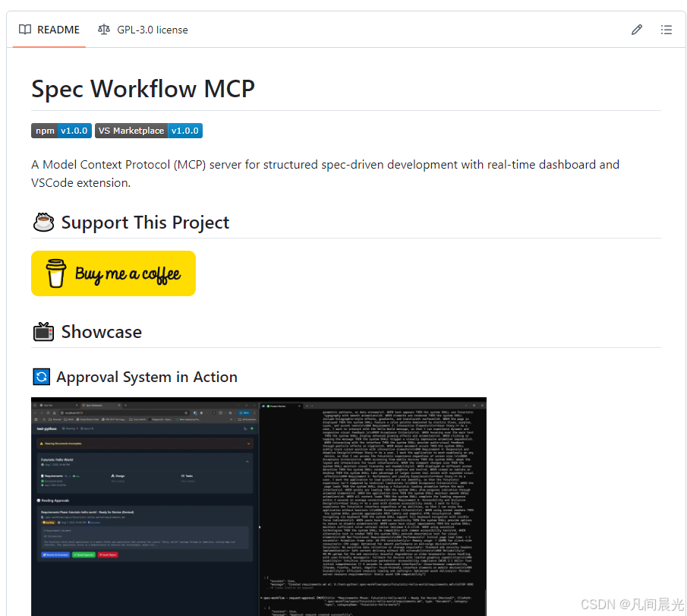Click the coffee cup emoji beside Support
The width and height of the screenshot is (687, 616).
click(43, 223)
